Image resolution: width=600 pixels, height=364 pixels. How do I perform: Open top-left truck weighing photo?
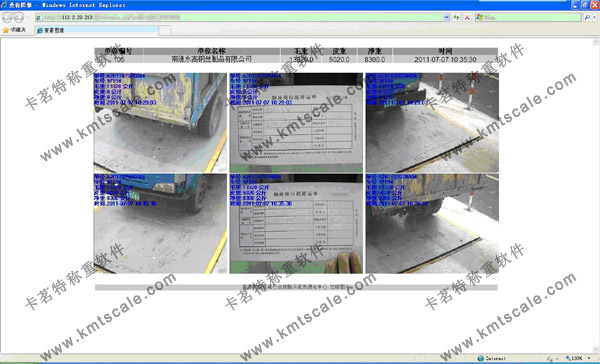point(160,122)
